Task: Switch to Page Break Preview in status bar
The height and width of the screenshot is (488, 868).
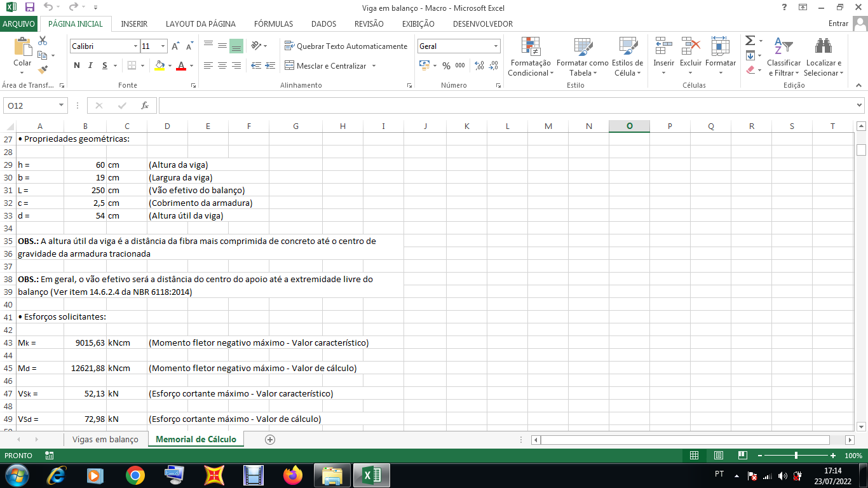Action: point(742,456)
